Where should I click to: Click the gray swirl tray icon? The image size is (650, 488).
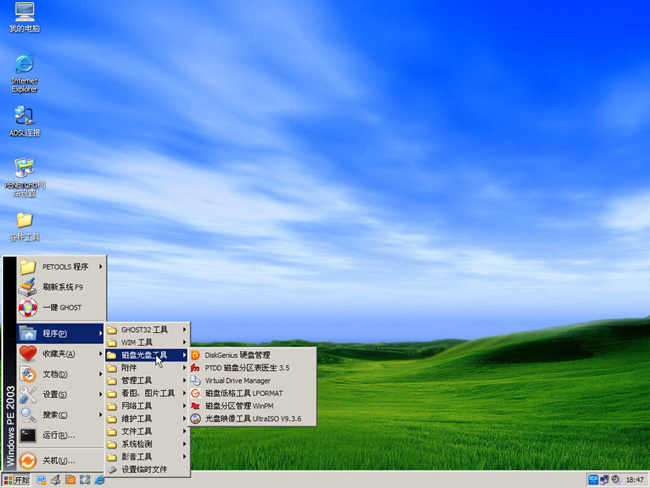coord(616,480)
